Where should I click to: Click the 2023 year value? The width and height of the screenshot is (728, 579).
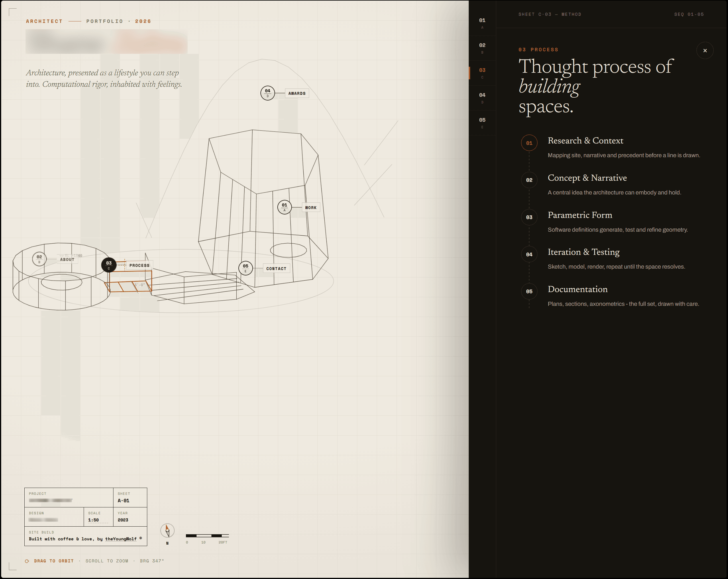coord(123,520)
